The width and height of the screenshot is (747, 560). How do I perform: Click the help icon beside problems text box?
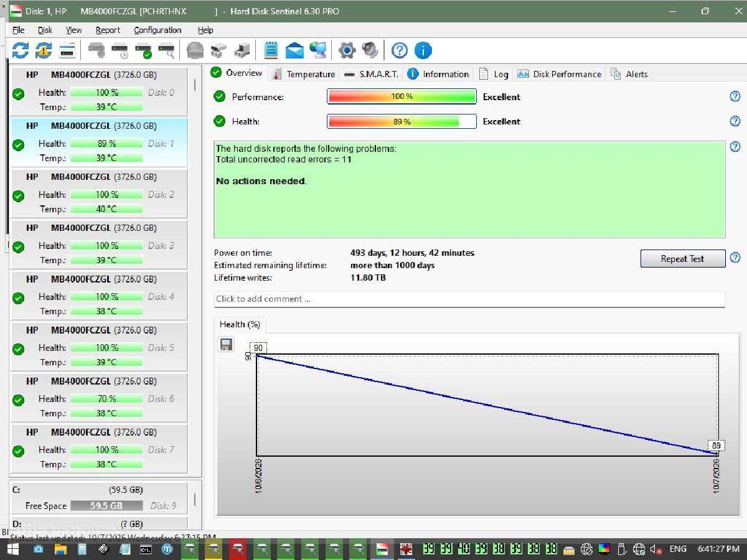coord(735,147)
